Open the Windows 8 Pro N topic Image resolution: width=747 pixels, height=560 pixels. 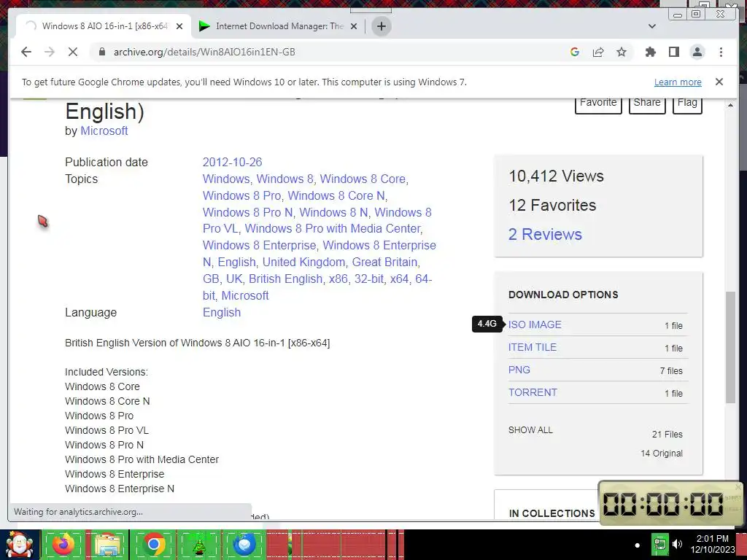[x=248, y=212]
